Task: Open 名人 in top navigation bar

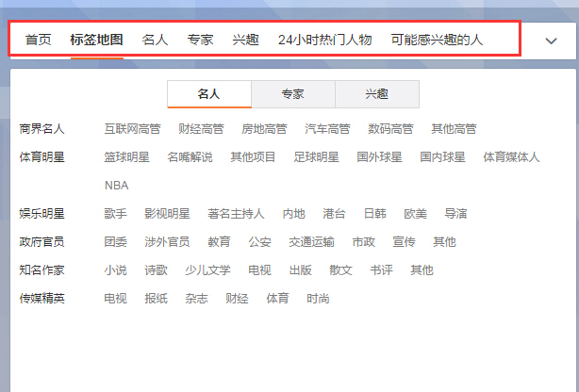Action: tap(155, 40)
